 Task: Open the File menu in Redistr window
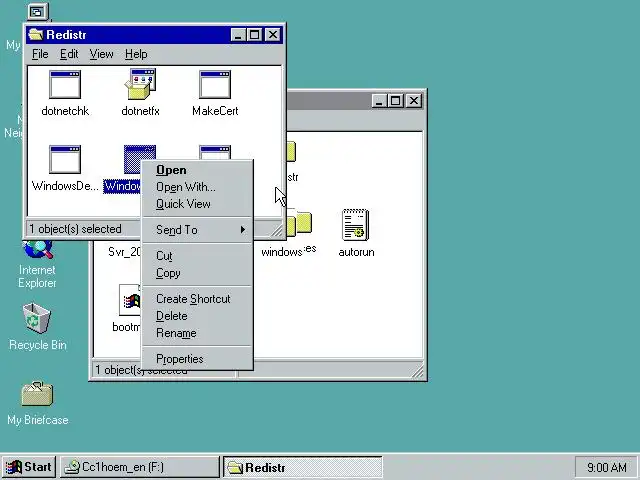(40, 54)
